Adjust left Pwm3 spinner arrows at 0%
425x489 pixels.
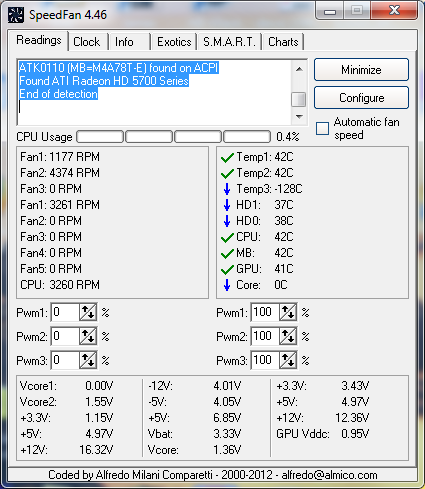pos(88,360)
